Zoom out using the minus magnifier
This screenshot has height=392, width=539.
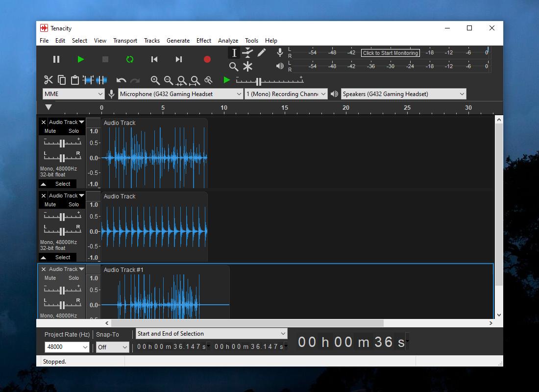coord(169,80)
